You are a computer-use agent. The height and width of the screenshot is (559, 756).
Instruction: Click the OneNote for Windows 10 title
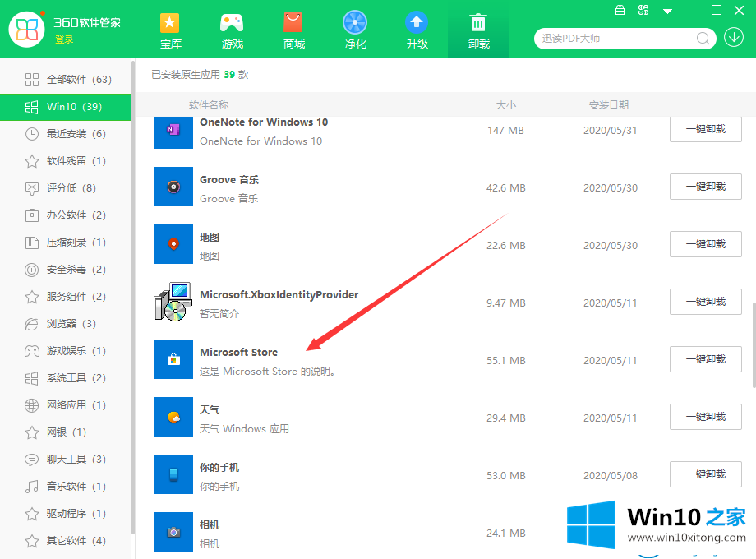pos(264,122)
